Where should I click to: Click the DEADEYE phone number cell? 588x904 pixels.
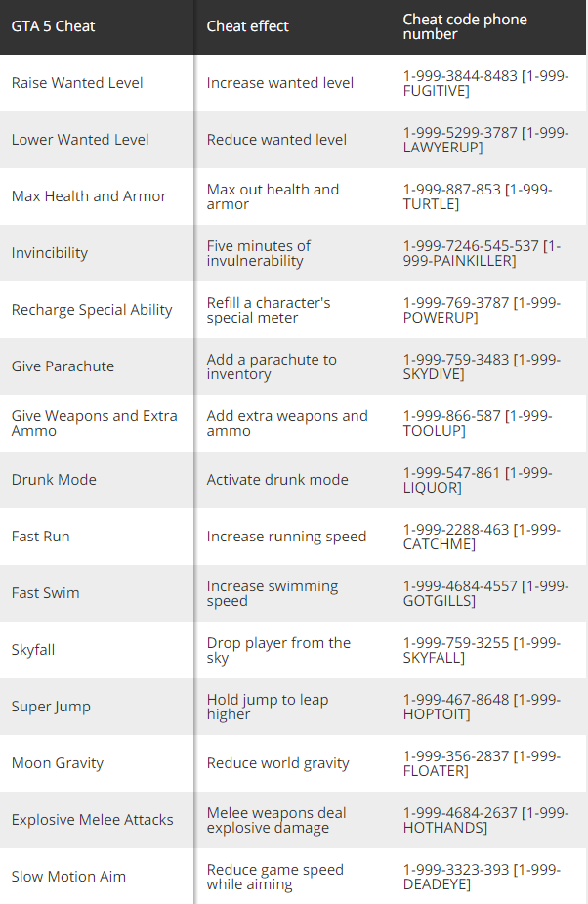(x=481, y=877)
